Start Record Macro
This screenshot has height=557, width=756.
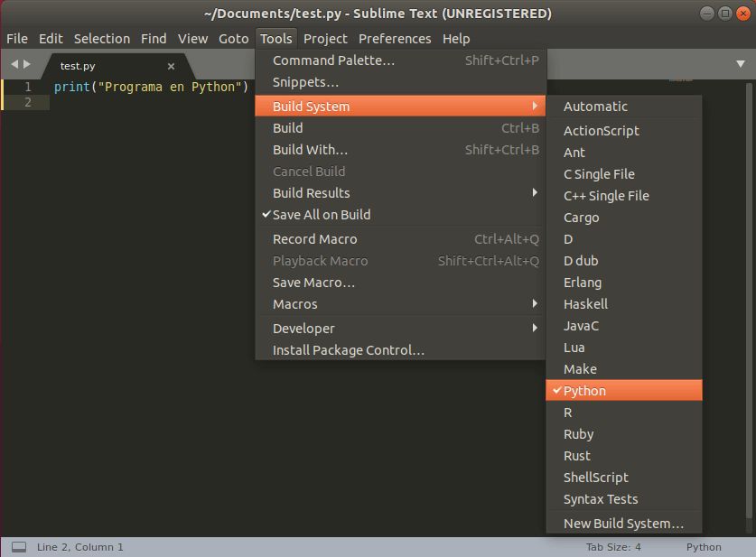coord(401,239)
